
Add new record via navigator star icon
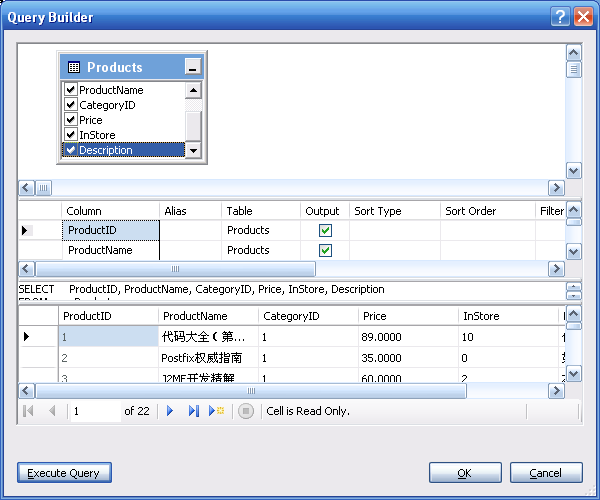[x=216, y=411]
